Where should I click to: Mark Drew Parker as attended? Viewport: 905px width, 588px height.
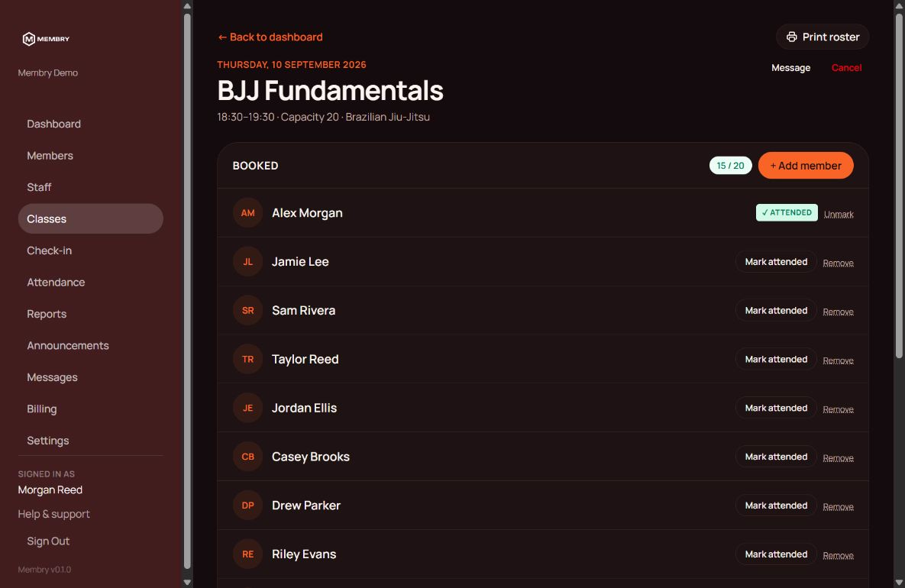(776, 506)
